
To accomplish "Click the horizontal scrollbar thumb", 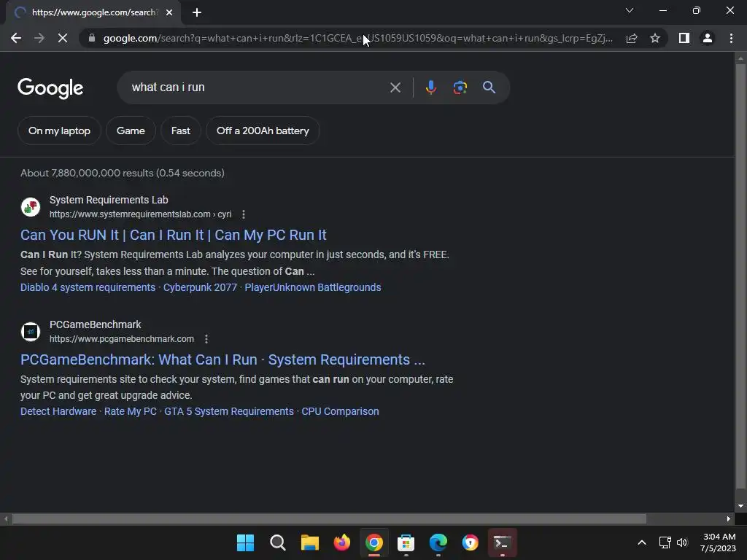I will click(x=329, y=518).
